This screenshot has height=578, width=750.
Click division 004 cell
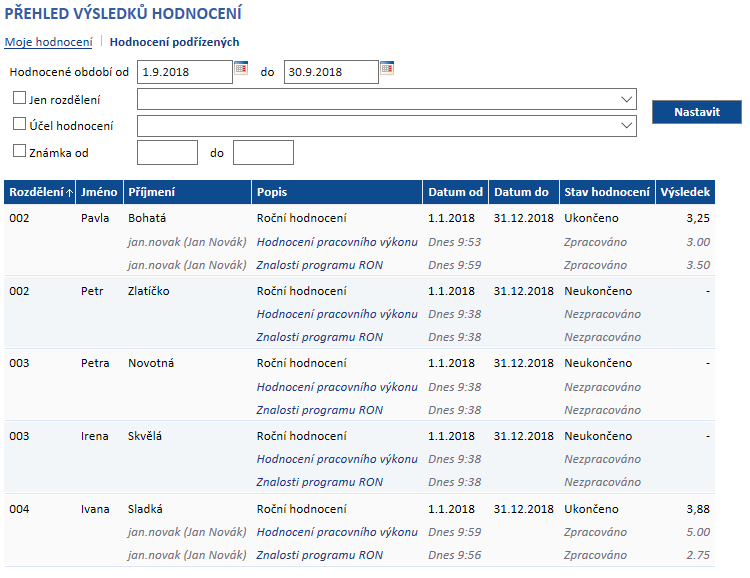tap(19, 509)
